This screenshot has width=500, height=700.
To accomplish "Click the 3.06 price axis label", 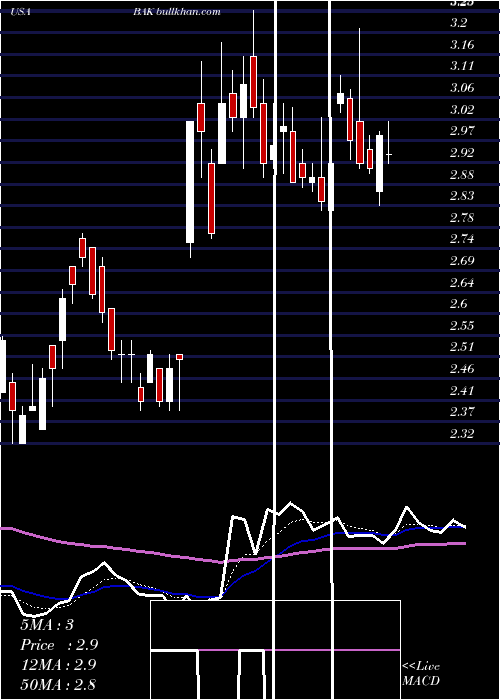I will (x=462, y=88).
